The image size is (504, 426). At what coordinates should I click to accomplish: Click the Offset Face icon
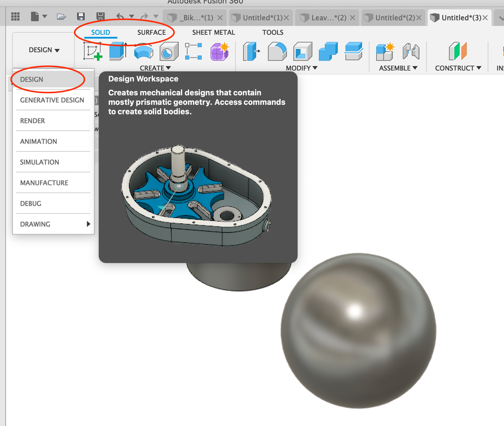pos(354,51)
